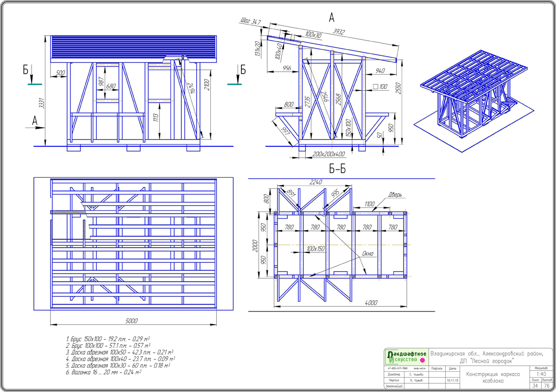Viewport: 556px width, 392px height.
Task: Click the sheet number 34
Action: (536, 385)
